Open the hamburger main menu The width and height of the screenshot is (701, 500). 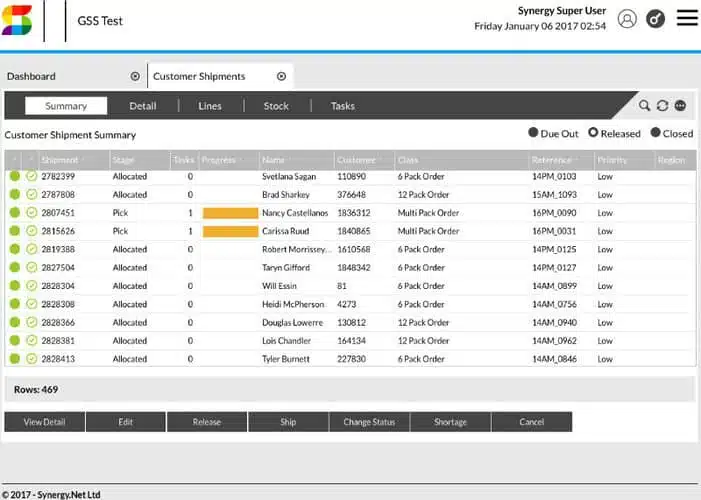[687, 18]
